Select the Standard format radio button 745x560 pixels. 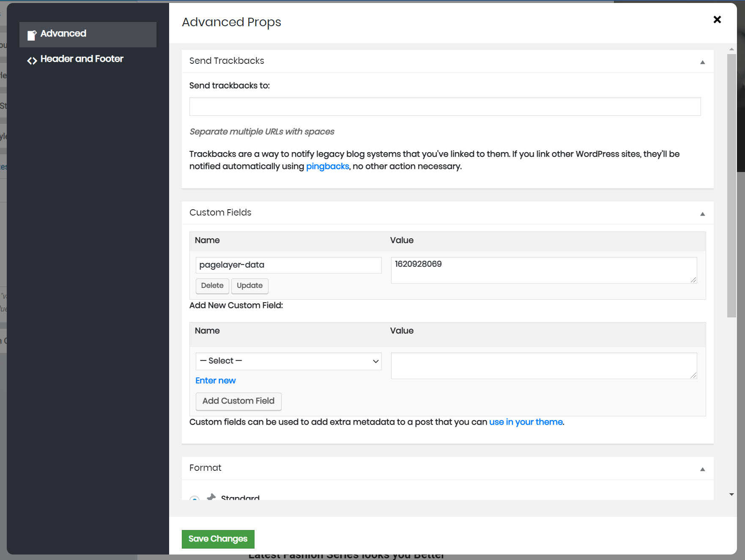(194, 498)
